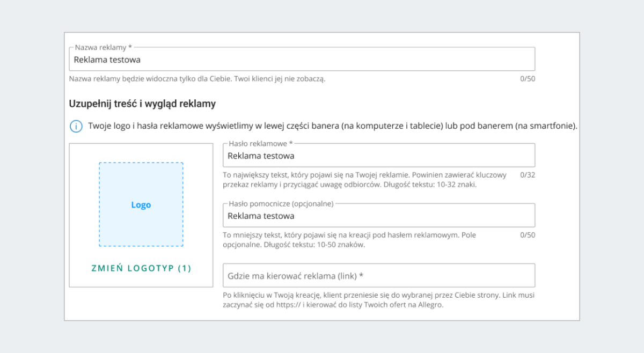Click heading "Uzupełnij treść i wygląd reklamy"

pos(142,104)
